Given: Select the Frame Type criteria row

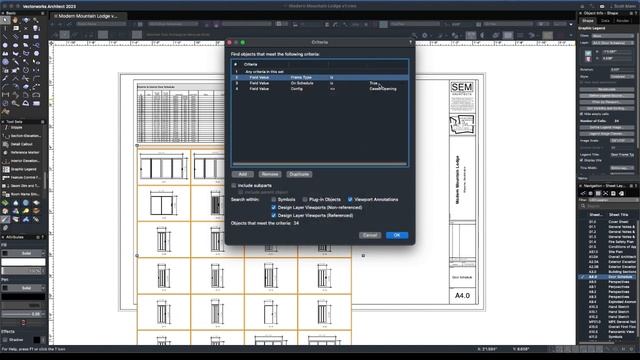Looking at the screenshot, I should pyautogui.click(x=320, y=77).
